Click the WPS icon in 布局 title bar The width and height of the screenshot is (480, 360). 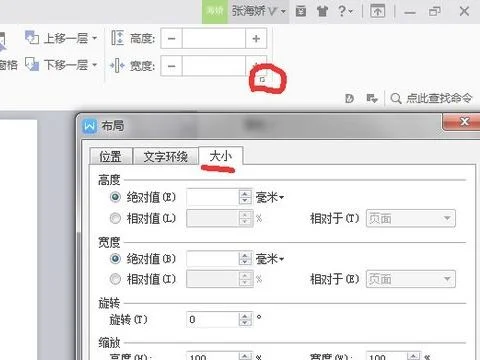(x=90, y=126)
